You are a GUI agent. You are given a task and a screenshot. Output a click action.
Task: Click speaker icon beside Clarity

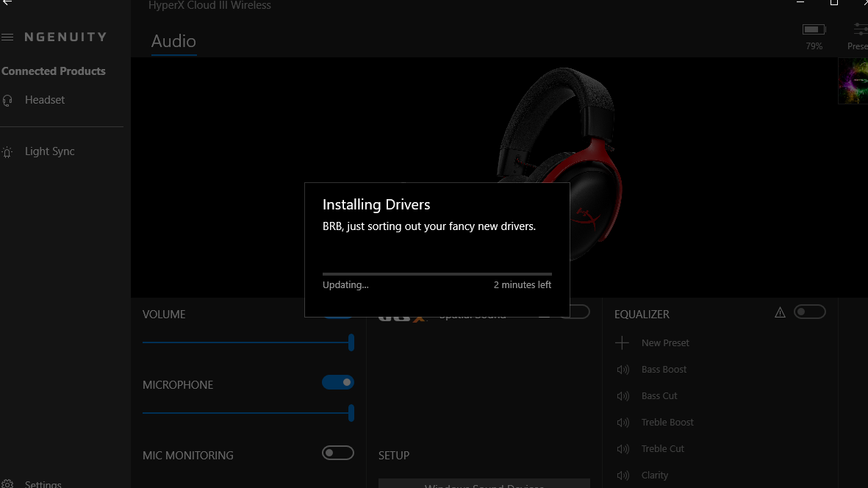click(623, 476)
